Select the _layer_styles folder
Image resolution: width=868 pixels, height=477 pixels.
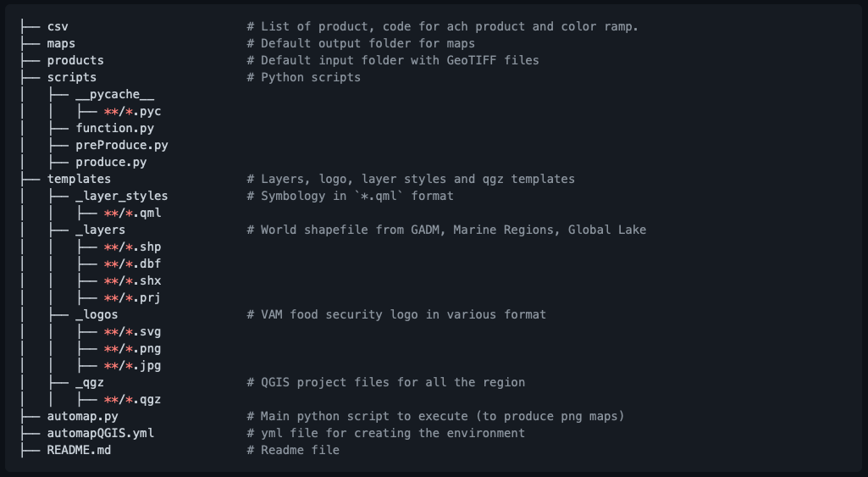pos(122,196)
